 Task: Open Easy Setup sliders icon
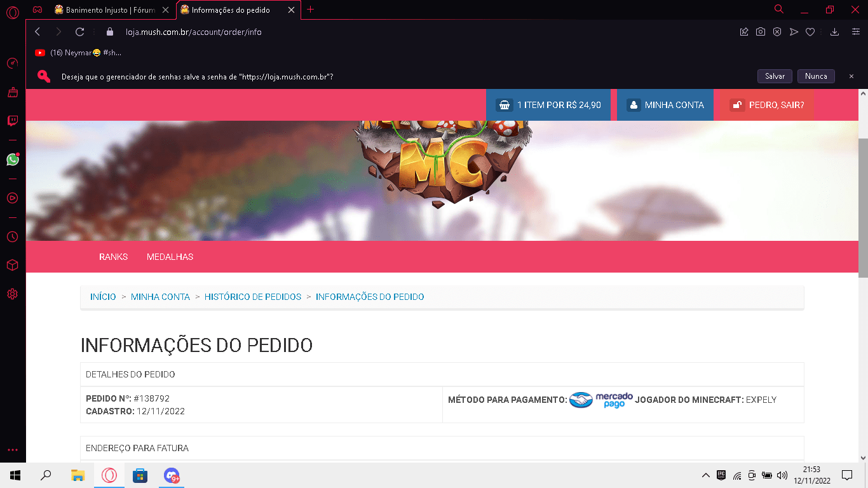pyautogui.click(x=855, y=32)
